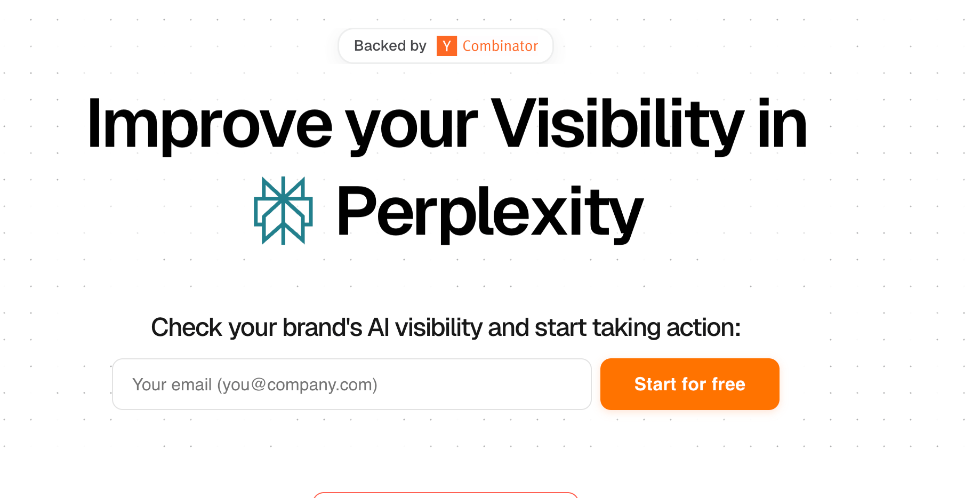Click the Backed by label text
Image resolution: width=980 pixels, height=498 pixels.
click(390, 46)
